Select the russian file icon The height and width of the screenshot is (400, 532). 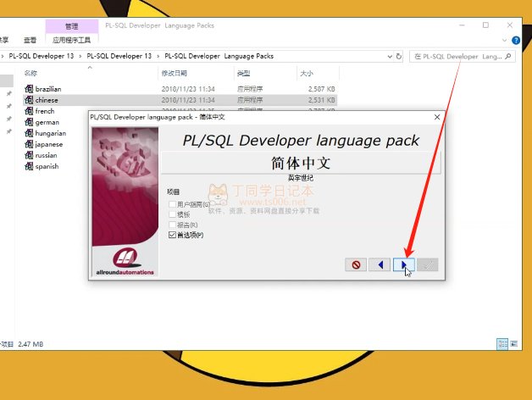[x=29, y=155]
